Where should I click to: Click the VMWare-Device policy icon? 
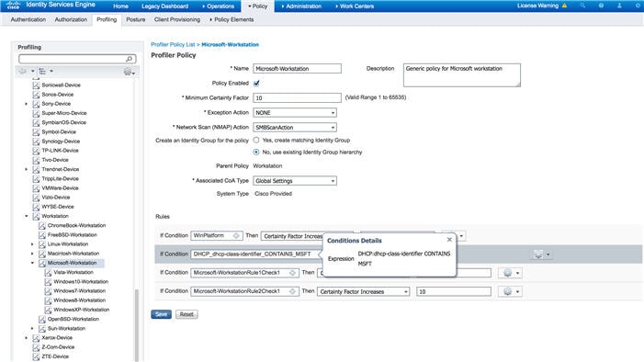(x=36, y=188)
